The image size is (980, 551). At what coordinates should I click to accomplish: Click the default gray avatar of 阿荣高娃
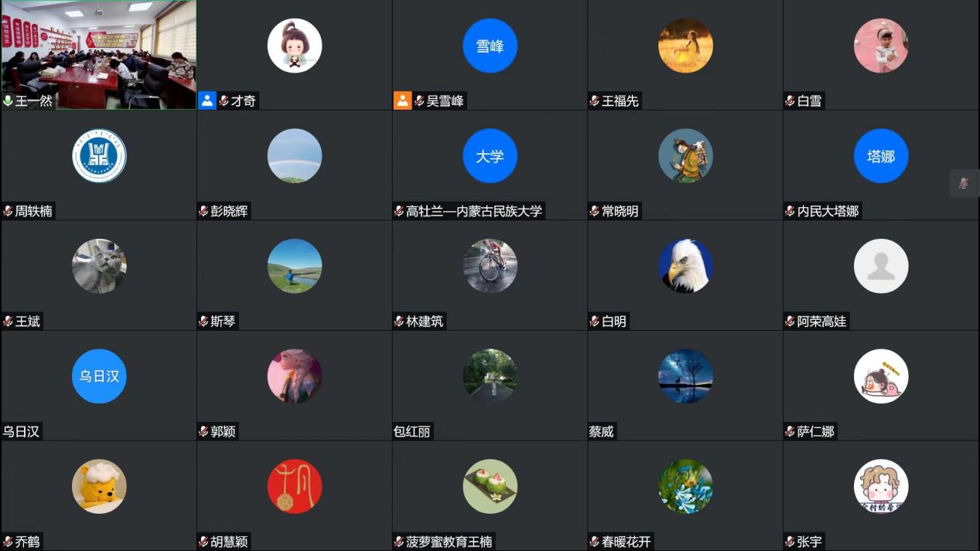click(881, 266)
